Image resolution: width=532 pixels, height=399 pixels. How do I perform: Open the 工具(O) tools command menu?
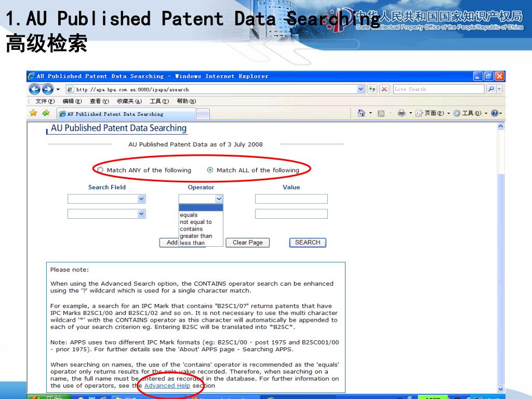click(471, 113)
